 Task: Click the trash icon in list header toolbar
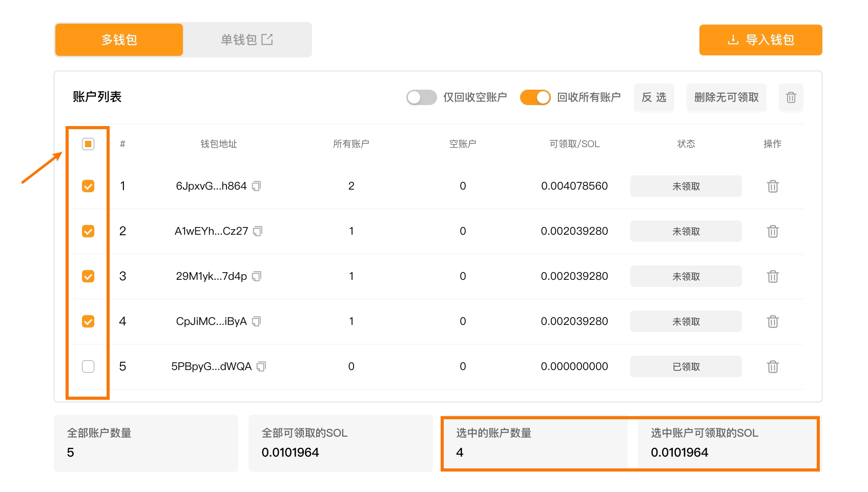[x=791, y=97]
